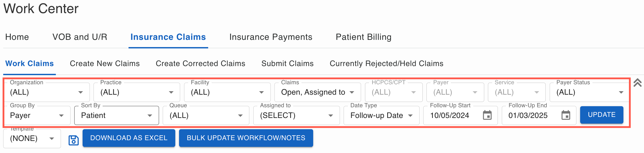Open the Sort By dropdown
The width and height of the screenshot is (644, 153).
click(117, 116)
